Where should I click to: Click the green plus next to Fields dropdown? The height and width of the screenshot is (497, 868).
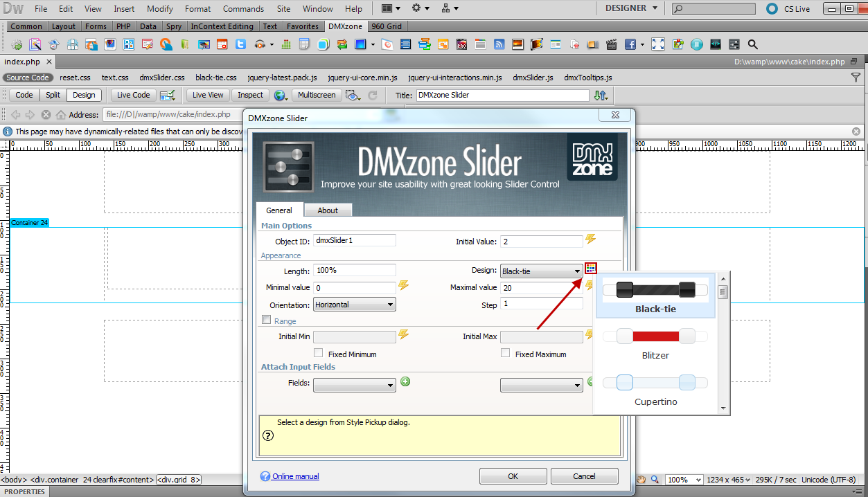tap(405, 381)
